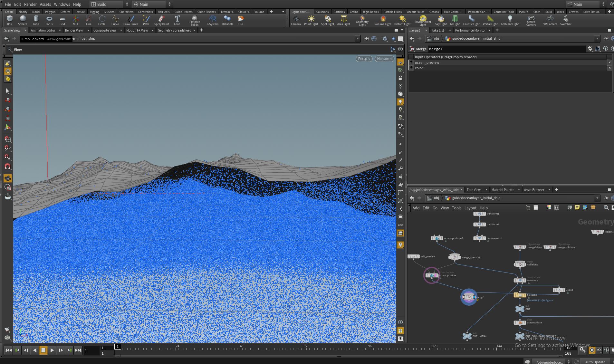This screenshot has height=364, width=614.
Task: Click Play forward button
Action: (x=52, y=350)
